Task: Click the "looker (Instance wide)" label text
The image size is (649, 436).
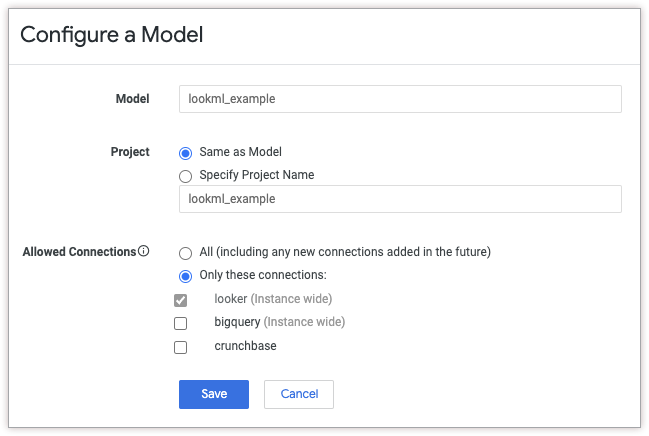Action: (273, 299)
